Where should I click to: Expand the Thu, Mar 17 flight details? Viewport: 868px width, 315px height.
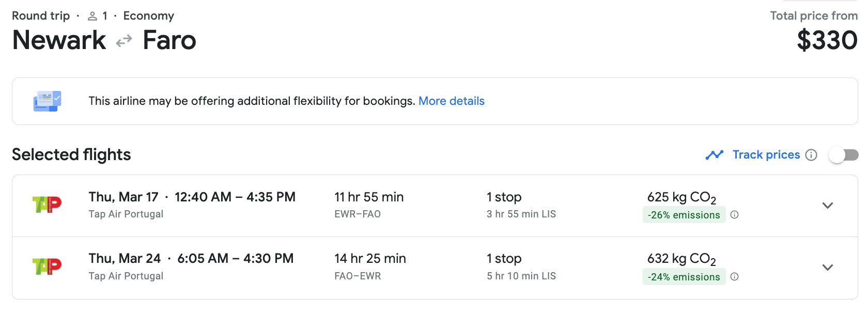(x=828, y=206)
